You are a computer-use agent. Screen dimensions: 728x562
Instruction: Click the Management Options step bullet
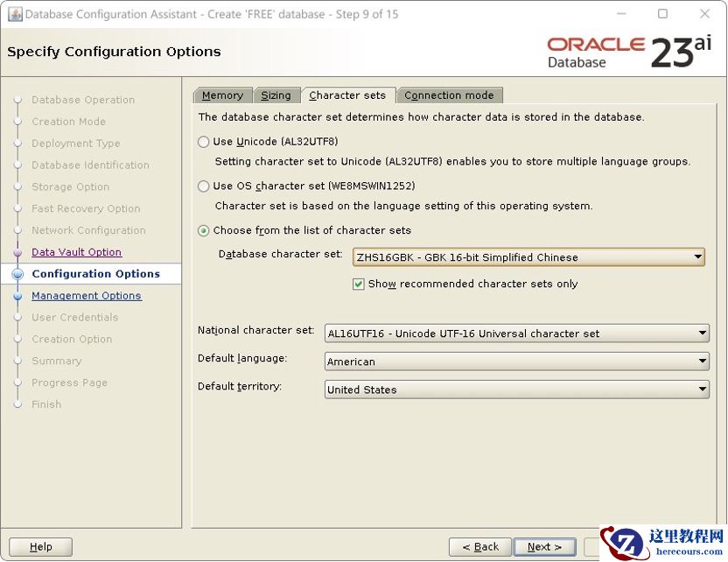pos(17,296)
